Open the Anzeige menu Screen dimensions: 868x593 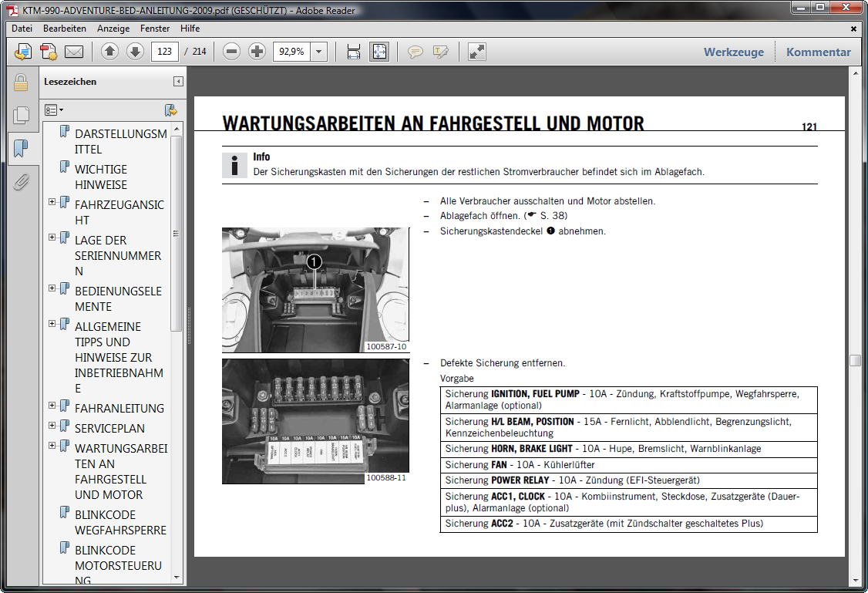(x=113, y=29)
